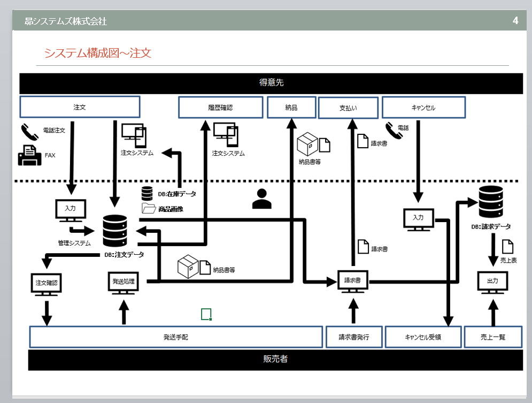This screenshot has width=532, height=403.
Task: Click the 発送手配 box
Action: point(176,337)
